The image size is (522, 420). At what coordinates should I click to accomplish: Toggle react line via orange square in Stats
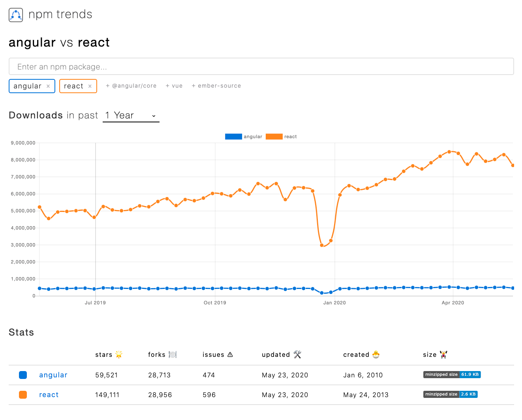(x=23, y=395)
